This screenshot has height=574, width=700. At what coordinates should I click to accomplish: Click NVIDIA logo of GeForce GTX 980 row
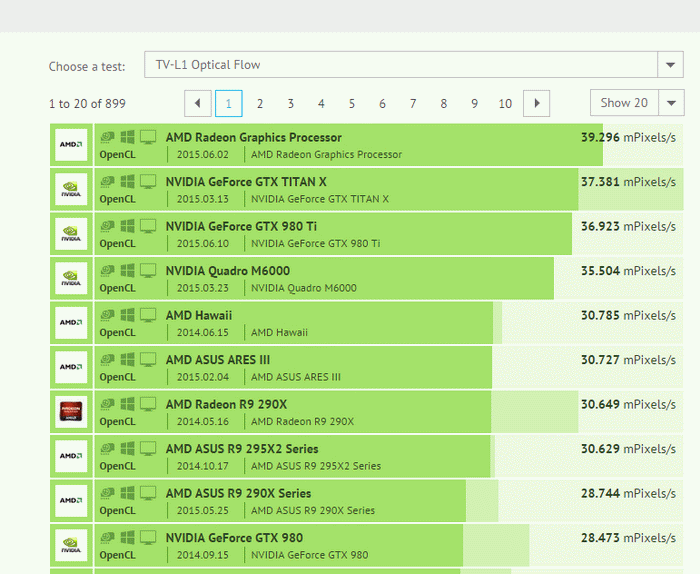(x=71, y=545)
